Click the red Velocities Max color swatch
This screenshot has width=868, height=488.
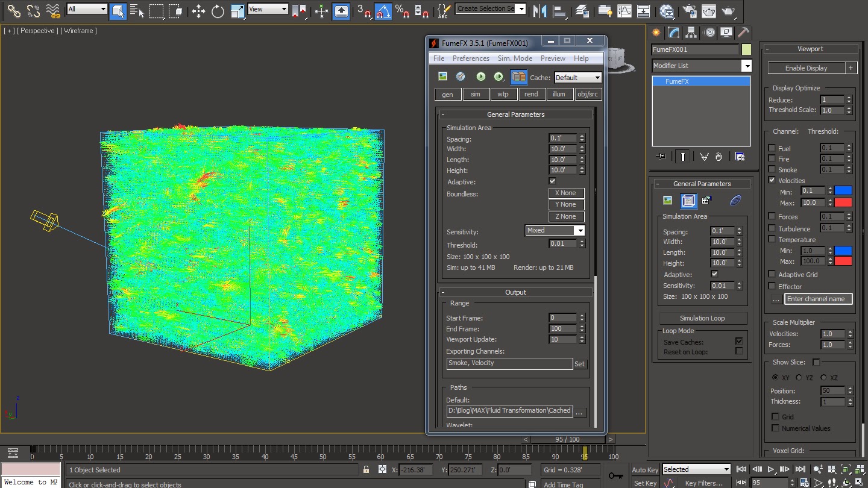(843, 203)
